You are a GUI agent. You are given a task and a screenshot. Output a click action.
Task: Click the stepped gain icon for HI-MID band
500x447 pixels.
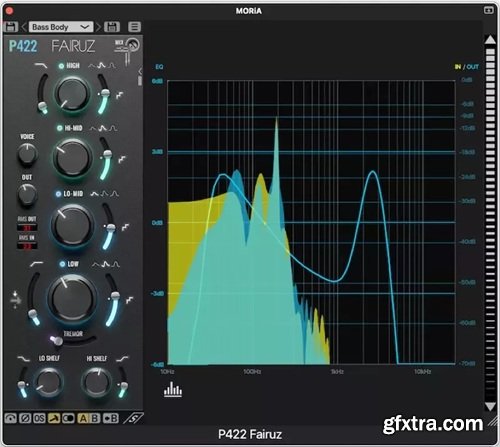(122, 159)
